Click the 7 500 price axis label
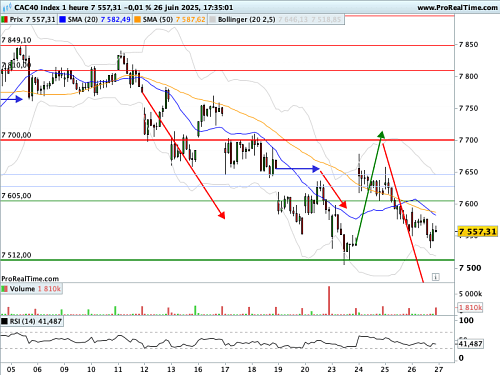This screenshot has height=375, width=500. (470, 268)
